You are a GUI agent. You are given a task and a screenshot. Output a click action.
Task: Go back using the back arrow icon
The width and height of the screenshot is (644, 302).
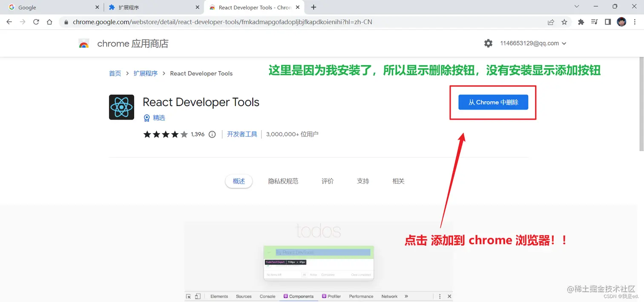coord(9,22)
